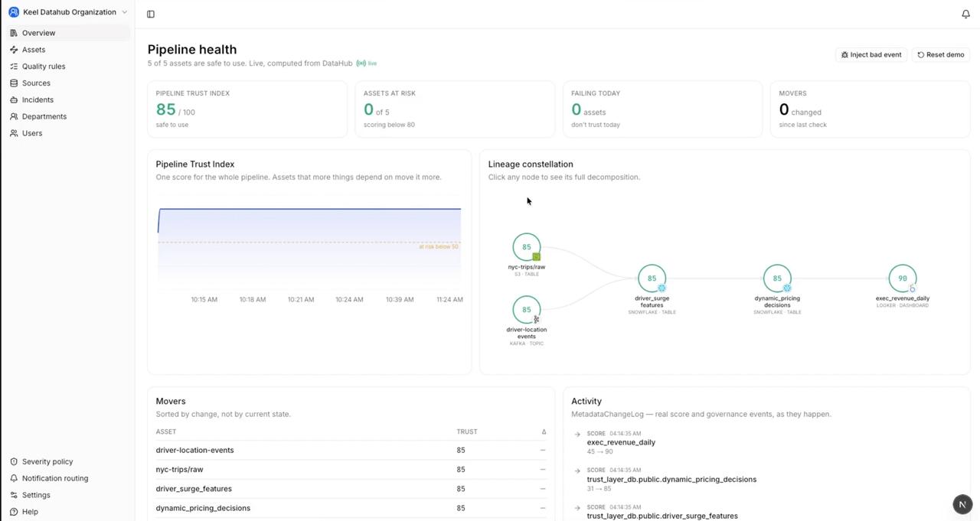Viewport: 980px width, 521px height.
Task: Select the driver_surge features lineage node
Action: pyautogui.click(x=652, y=278)
